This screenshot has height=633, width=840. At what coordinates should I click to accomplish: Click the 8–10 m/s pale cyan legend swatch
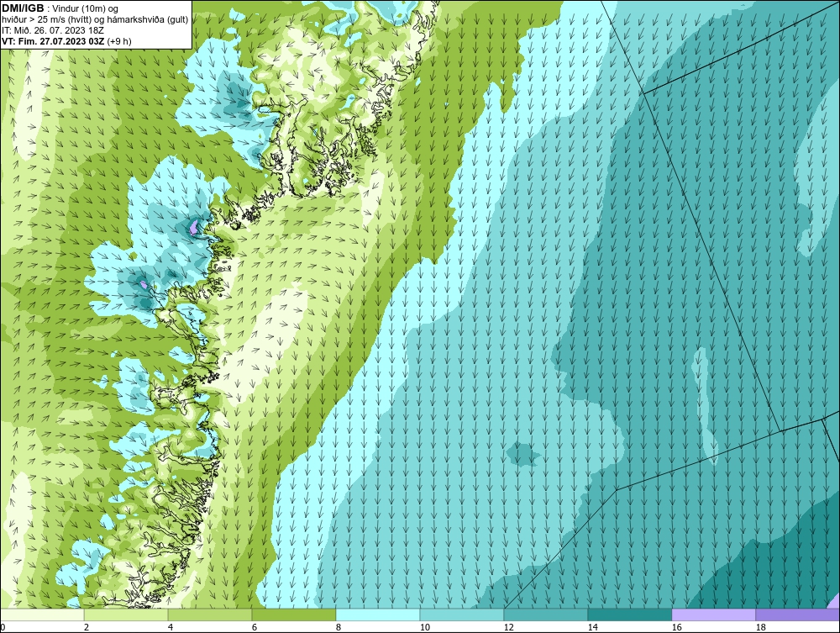pyautogui.click(x=378, y=615)
